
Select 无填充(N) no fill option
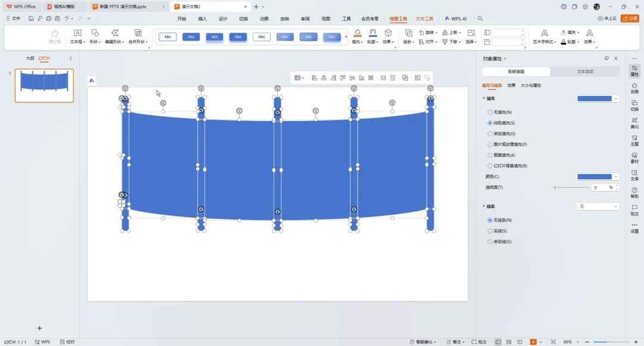tap(500, 112)
